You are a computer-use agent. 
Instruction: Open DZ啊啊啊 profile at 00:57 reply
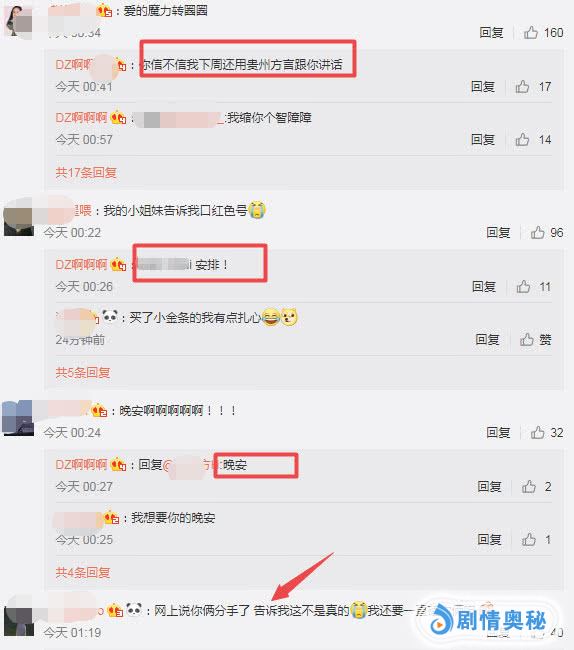[81, 118]
